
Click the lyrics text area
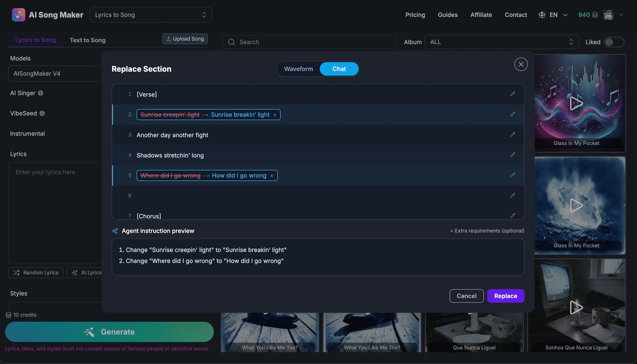coord(55,213)
